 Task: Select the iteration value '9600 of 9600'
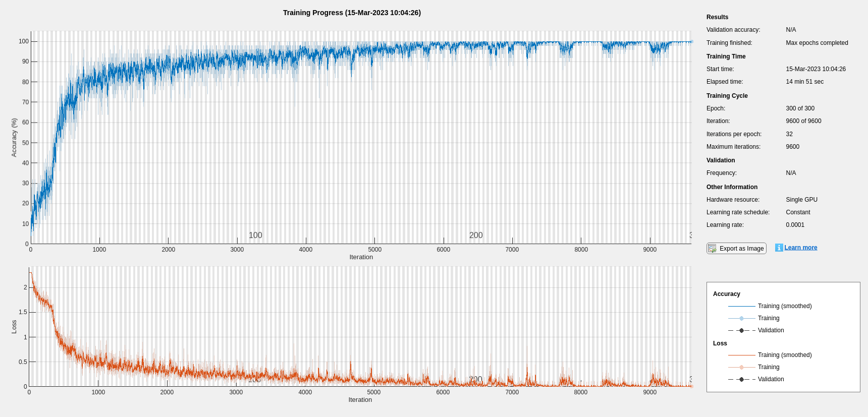coord(803,121)
